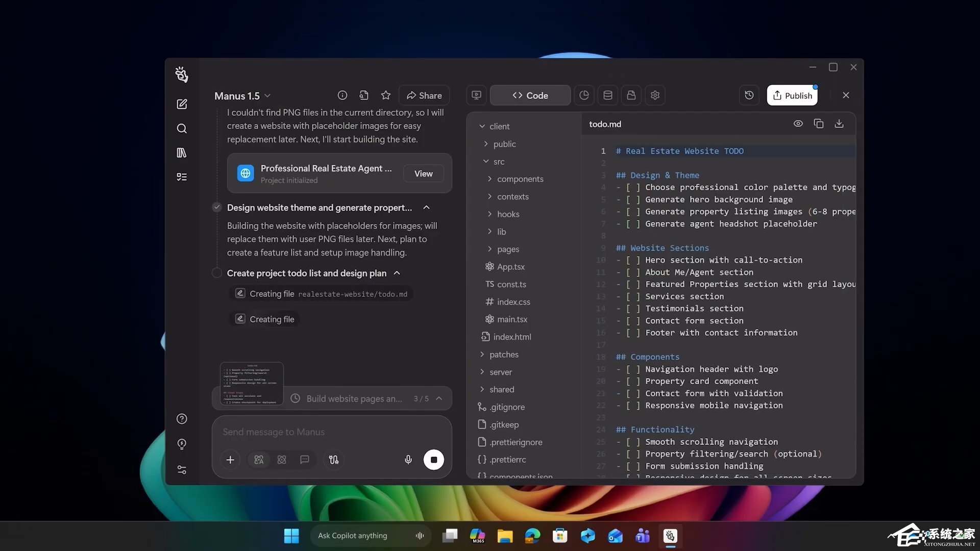980x551 pixels.
Task: Open the library books icon
Action: point(182,153)
